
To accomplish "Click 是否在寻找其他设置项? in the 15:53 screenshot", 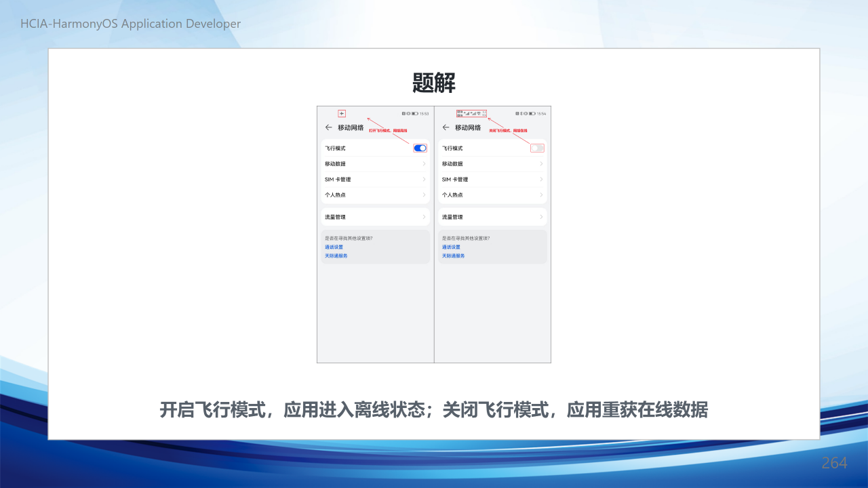I will (x=349, y=239).
